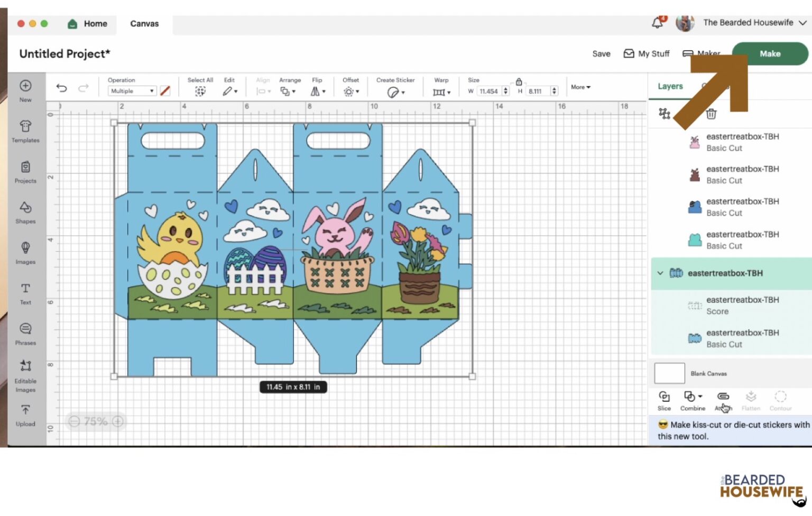Open the notifications bell
This screenshot has width=812, height=516.
click(657, 23)
